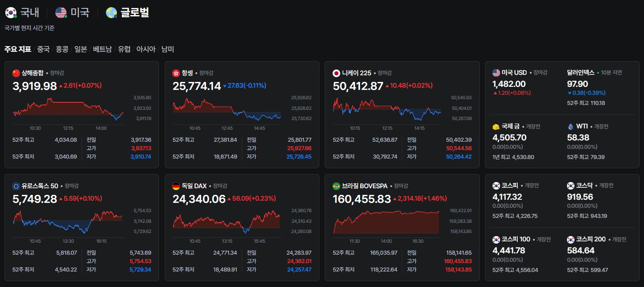This screenshot has height=287, width=644.
Task: Click the 4,441.78 코스피 100 value
Action: click(508, 251)
